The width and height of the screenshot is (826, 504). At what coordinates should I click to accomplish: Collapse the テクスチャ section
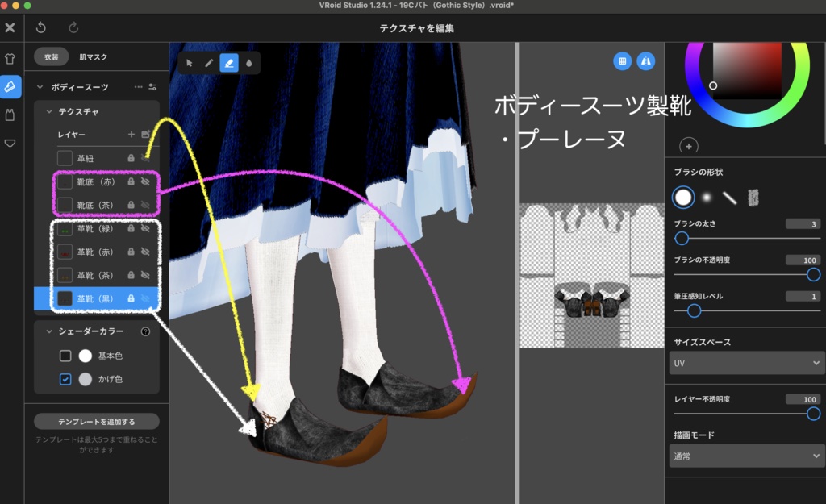[x=51, y=110]
